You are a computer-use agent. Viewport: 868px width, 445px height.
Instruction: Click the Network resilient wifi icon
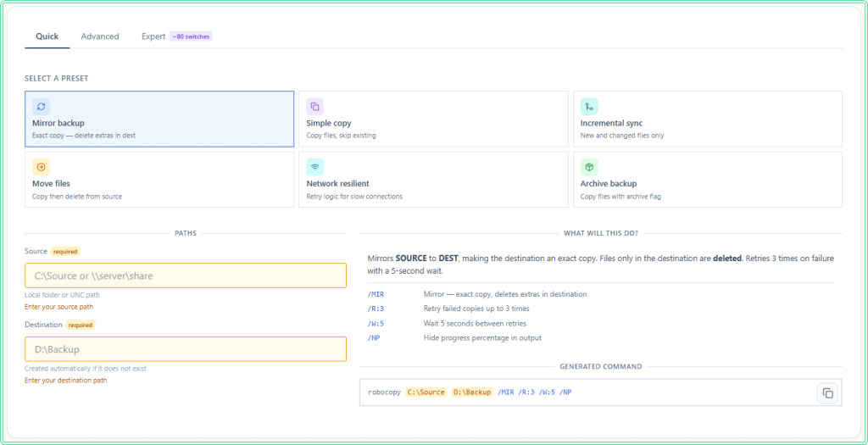315,167
